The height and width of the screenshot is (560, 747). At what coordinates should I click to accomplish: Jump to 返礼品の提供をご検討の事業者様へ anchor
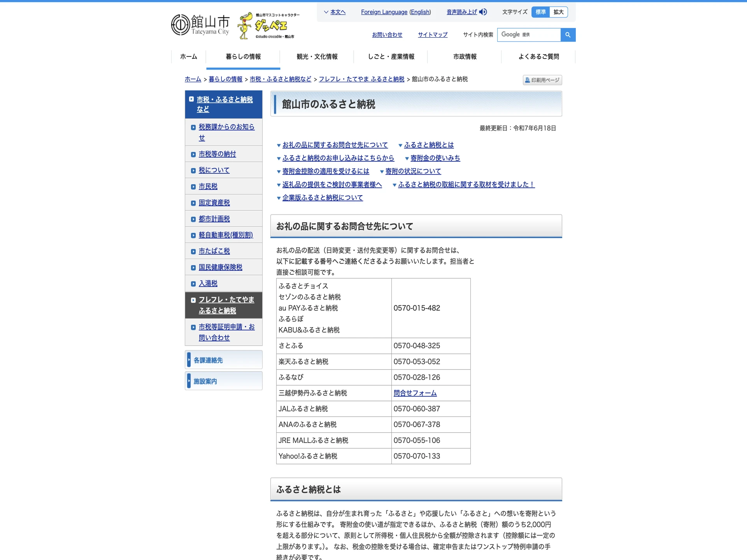tap(332, 185)
